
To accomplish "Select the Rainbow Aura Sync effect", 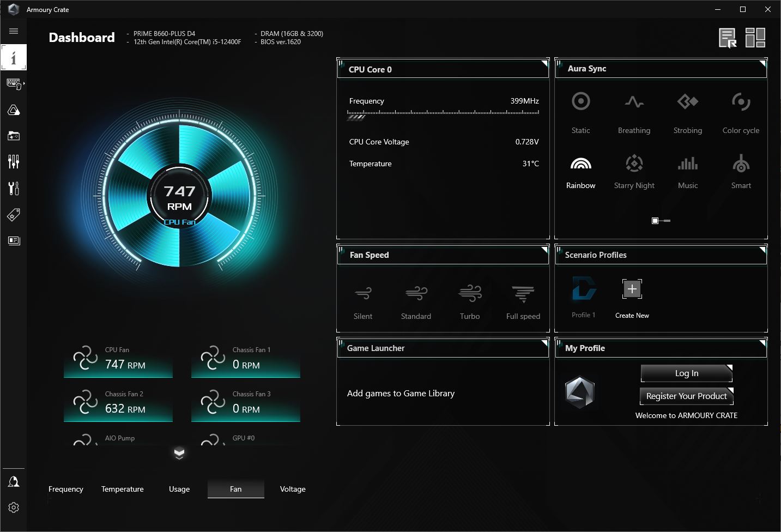I will point(580,172).
